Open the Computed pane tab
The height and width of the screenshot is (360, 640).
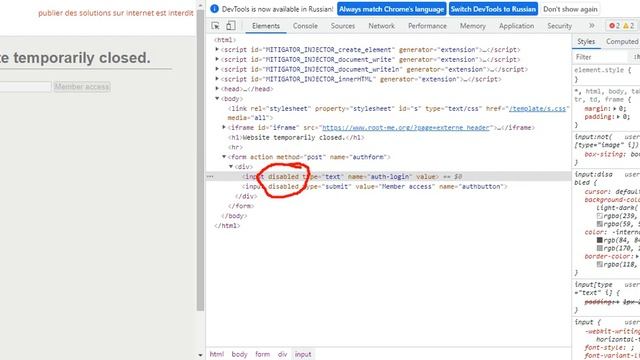tap(622, 42)
